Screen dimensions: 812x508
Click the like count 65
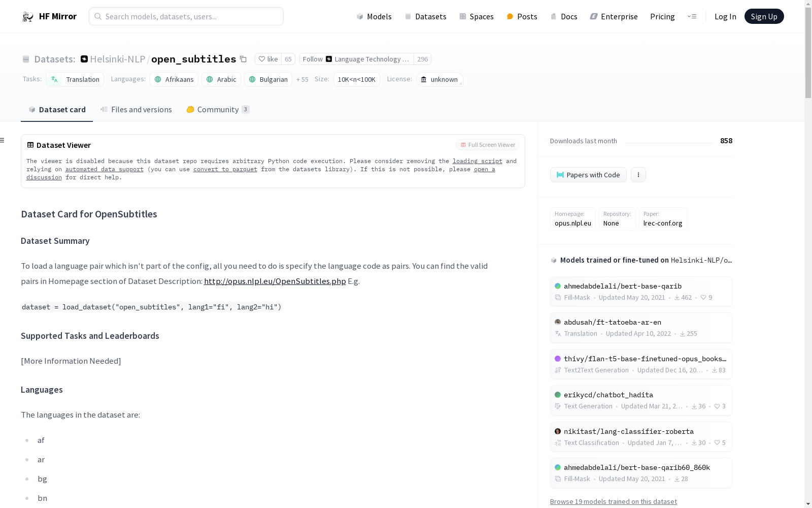[x=288, y=59]
